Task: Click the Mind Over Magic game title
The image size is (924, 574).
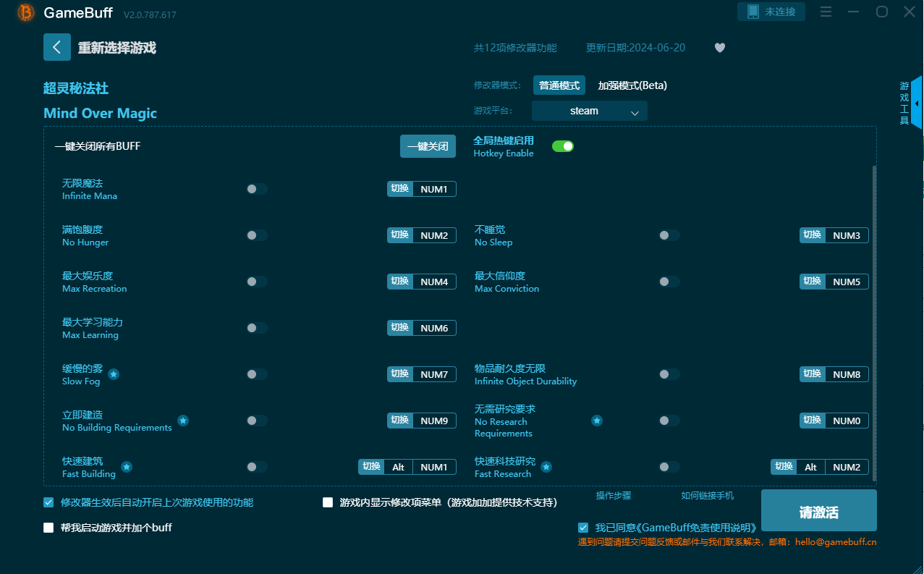Action: point(100,114)
